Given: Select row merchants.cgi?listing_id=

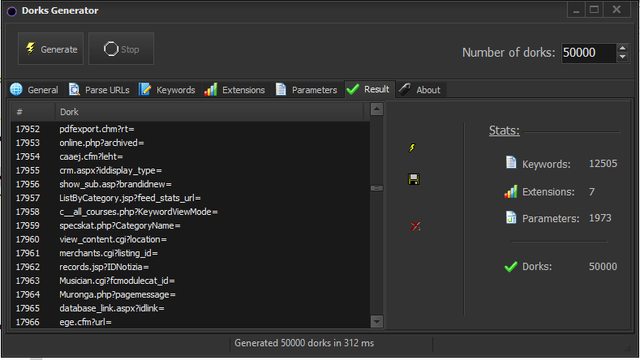Looking at the screenshot, I should coord(190,253).
